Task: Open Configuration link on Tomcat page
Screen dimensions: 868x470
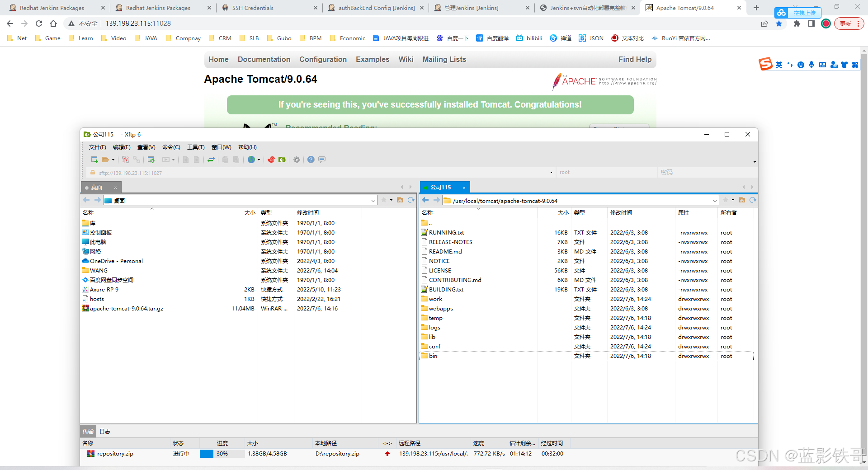Action: tap(323, 60)
